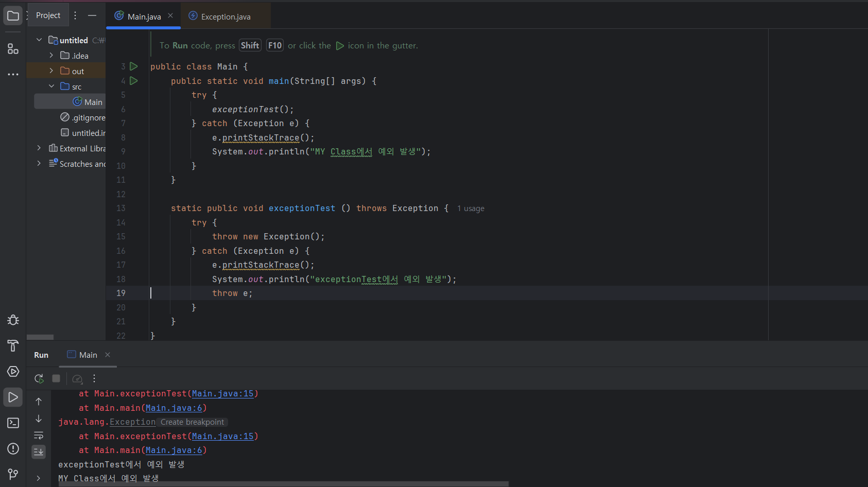Click run gutter icon on line 4
The height and width of the screenshot is (487, 868).
pos(134,81)
